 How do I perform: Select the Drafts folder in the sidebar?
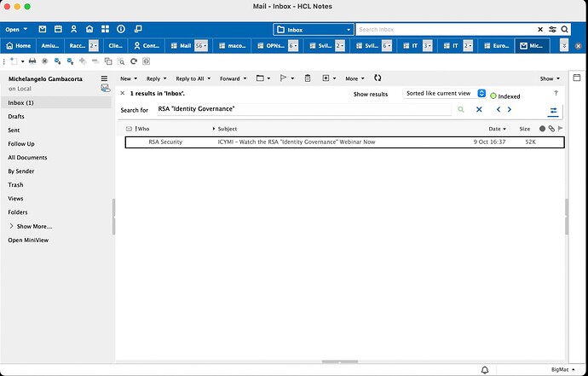point(17,116)
